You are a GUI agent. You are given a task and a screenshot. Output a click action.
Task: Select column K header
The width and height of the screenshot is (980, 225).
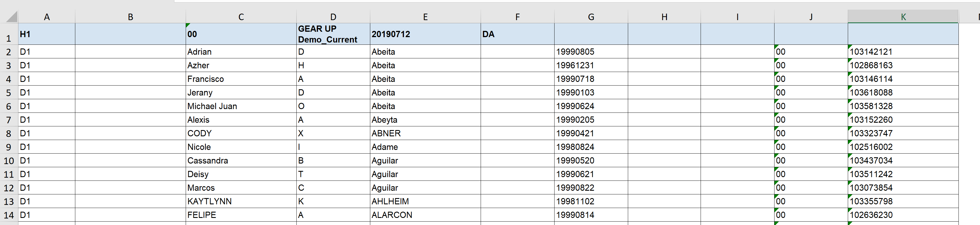pos(903,17)
